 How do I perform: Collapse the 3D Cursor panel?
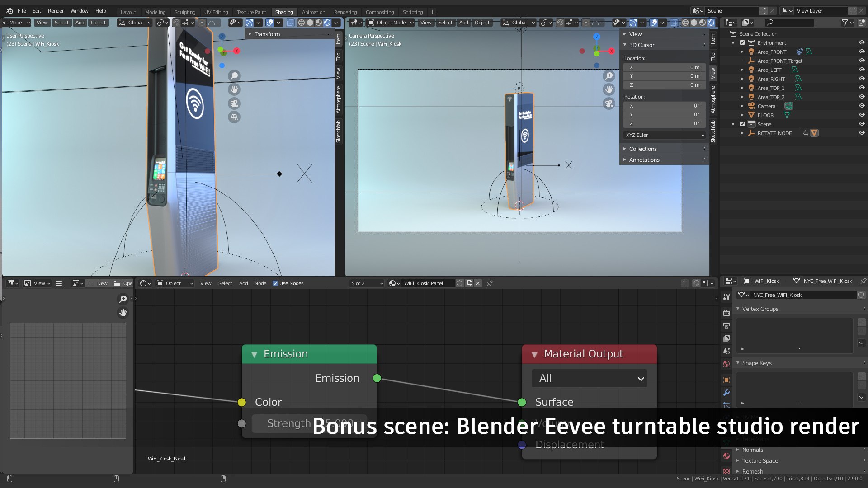[642, 45]
